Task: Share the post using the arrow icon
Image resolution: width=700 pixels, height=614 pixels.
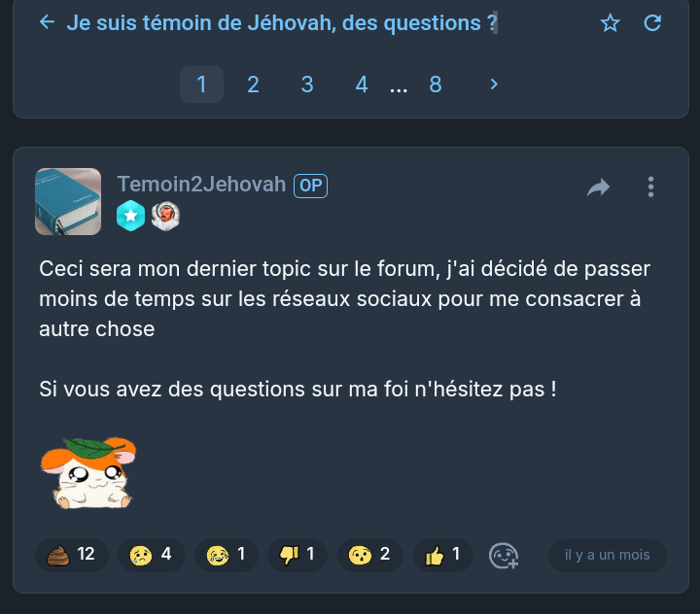Action: pyautogui.click(x=598, y=187)
